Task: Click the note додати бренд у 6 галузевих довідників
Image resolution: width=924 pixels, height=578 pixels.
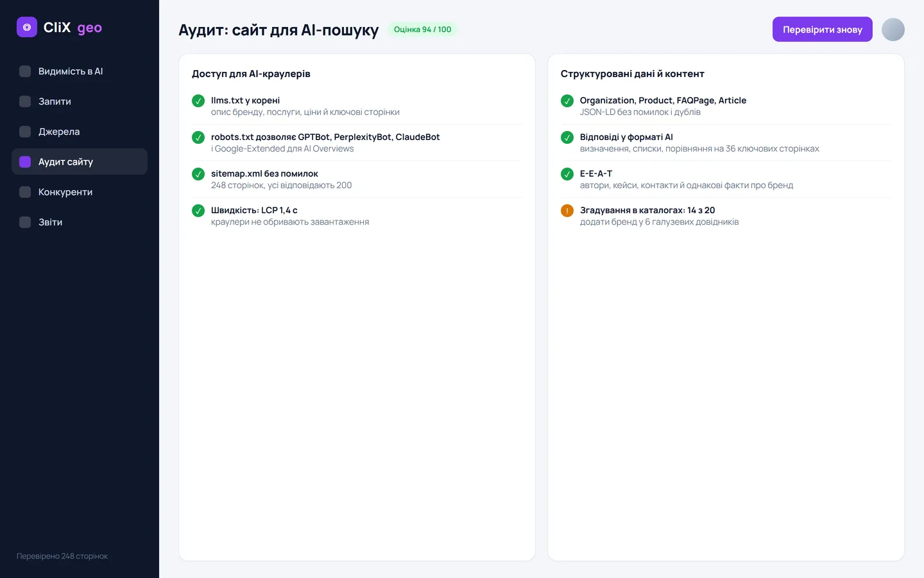Action: coord(659,222)
